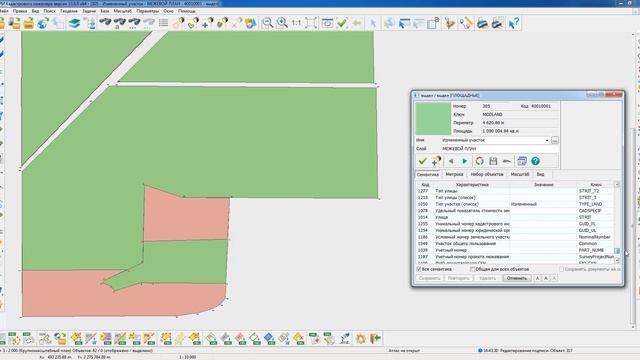
Task: Open the Файл menu
Action: tap(4, 11)
